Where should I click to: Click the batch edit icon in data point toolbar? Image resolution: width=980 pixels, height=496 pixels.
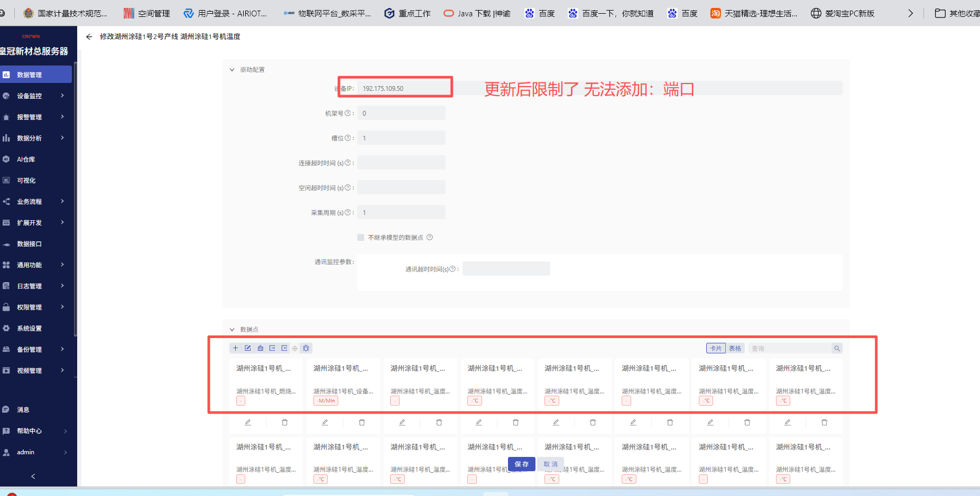pyautogui.click(x=248, y=348)
